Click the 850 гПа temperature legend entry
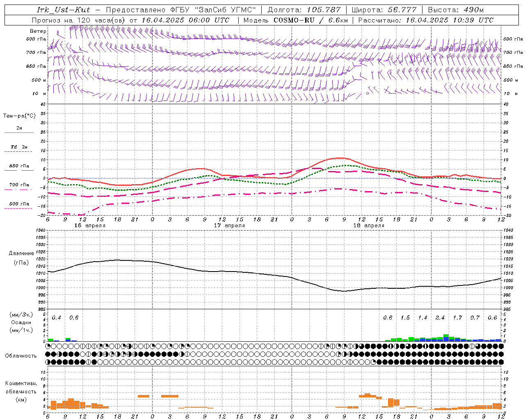Image resolution: width=525 pixels, height=420 pixels. 19,166
